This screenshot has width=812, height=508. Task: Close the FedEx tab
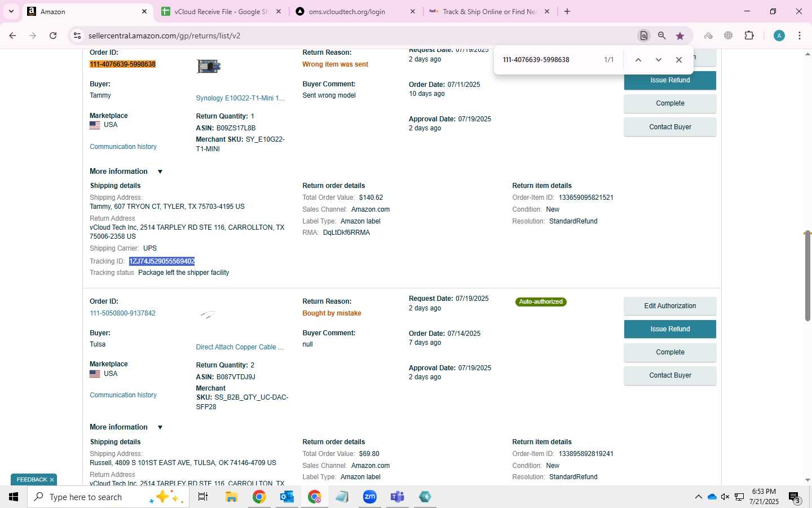[x=547, y=11]
